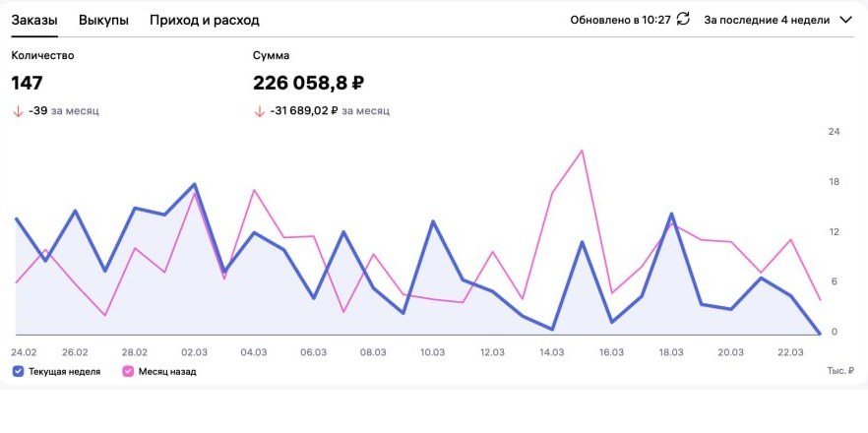Click the 04.03 date on the axis
Image resolution: width=868 pixels, height=433 pixels.
[254, 352]
